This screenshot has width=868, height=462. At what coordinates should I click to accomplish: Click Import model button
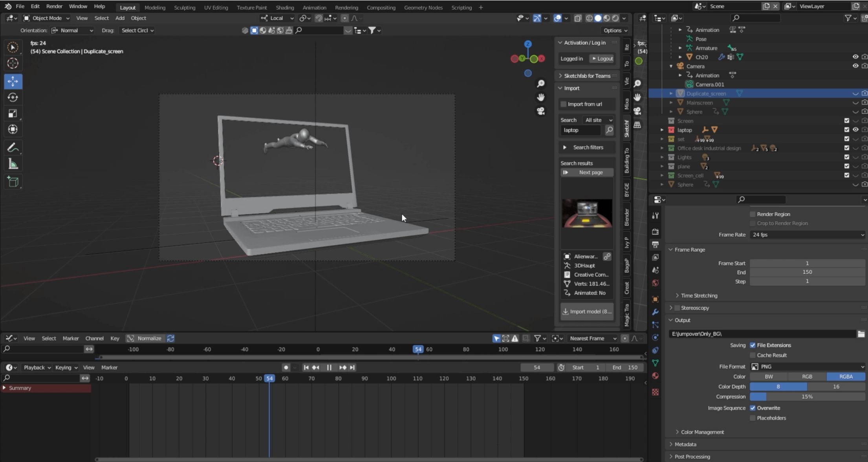coord(587,312)
